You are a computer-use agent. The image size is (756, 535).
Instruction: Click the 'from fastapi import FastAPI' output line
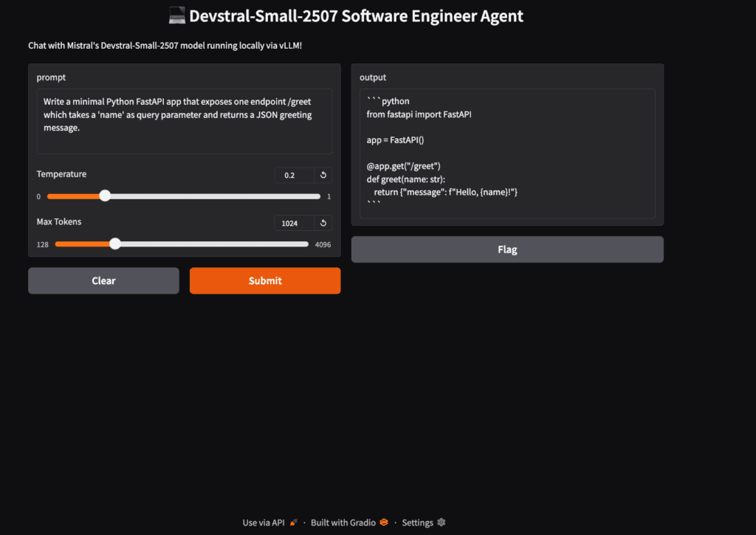coord(419,114)
